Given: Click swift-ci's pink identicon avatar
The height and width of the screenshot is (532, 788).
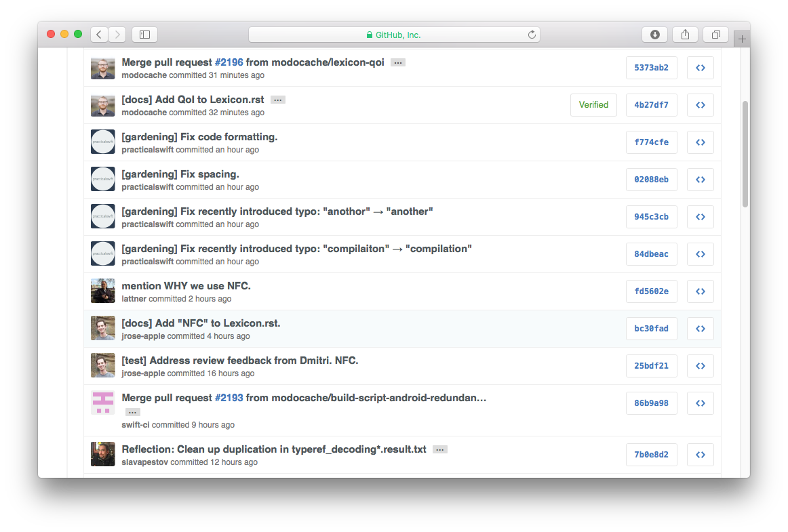Looking at the screenshot, I should (103, 403).
